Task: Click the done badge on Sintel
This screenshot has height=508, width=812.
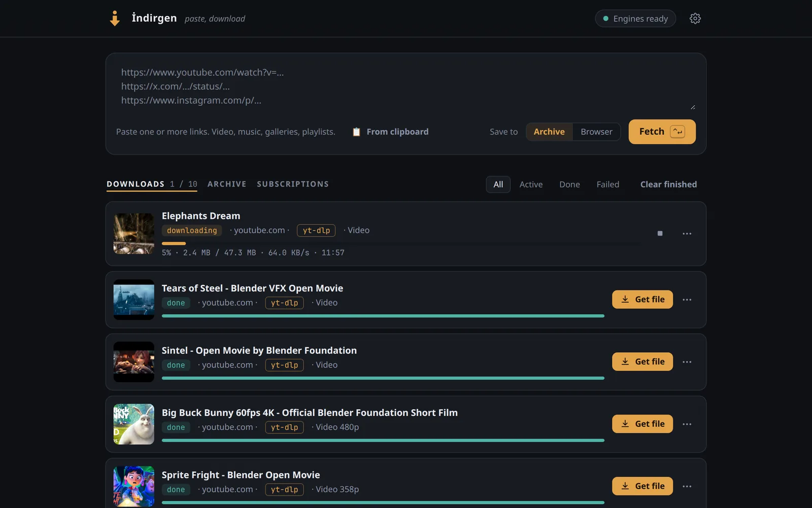Action: [x=176, y=365]
